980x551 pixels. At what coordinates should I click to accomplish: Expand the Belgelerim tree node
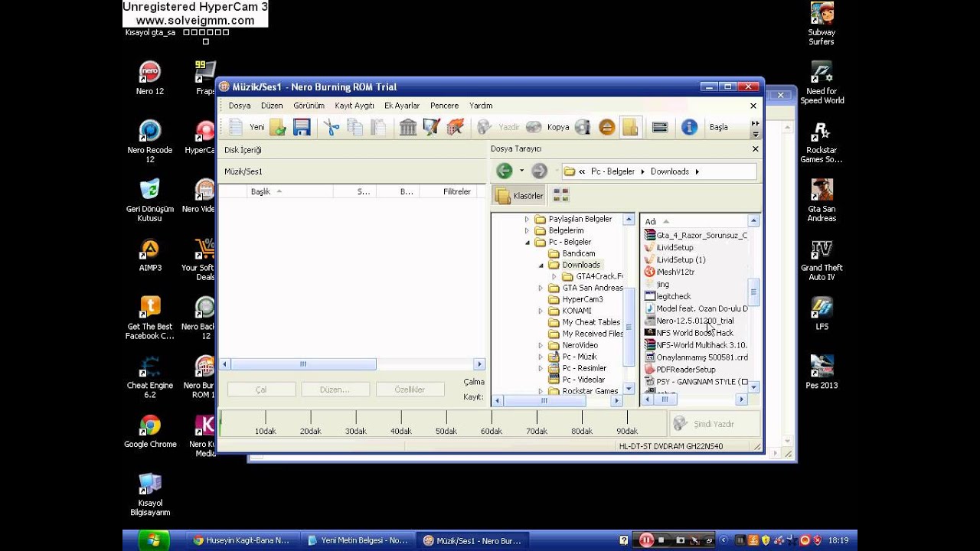pyautogui.click(x=527, y=230)
